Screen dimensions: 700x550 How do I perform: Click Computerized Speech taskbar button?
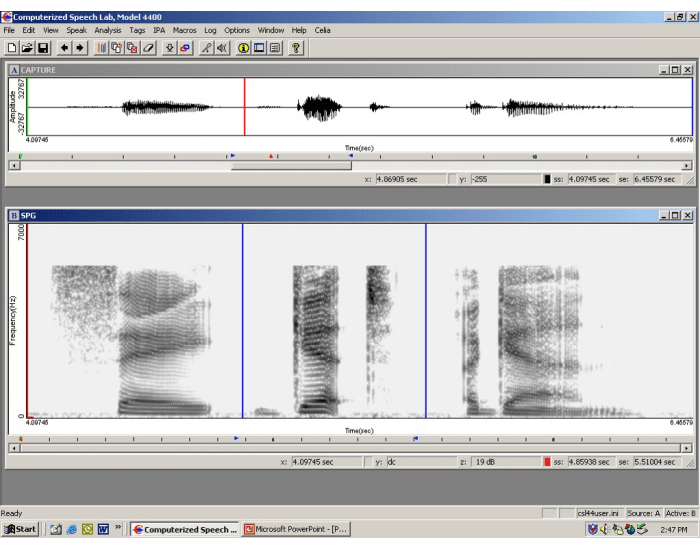pos(185,529)
